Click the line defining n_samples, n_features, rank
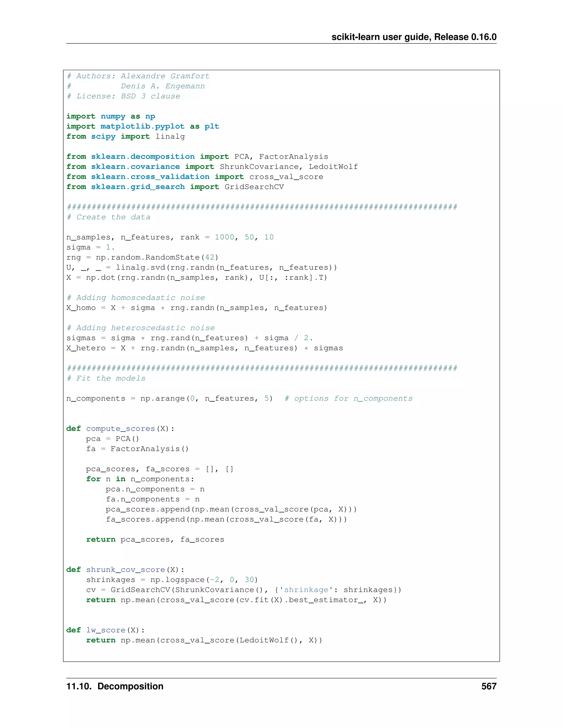 [x=170, y=237]
